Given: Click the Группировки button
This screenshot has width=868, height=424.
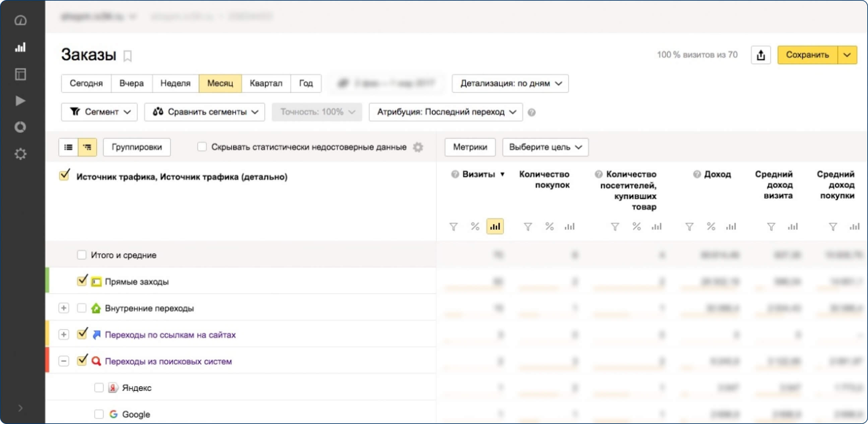Looking at the screenshot, I should click(x=137, y=147).
